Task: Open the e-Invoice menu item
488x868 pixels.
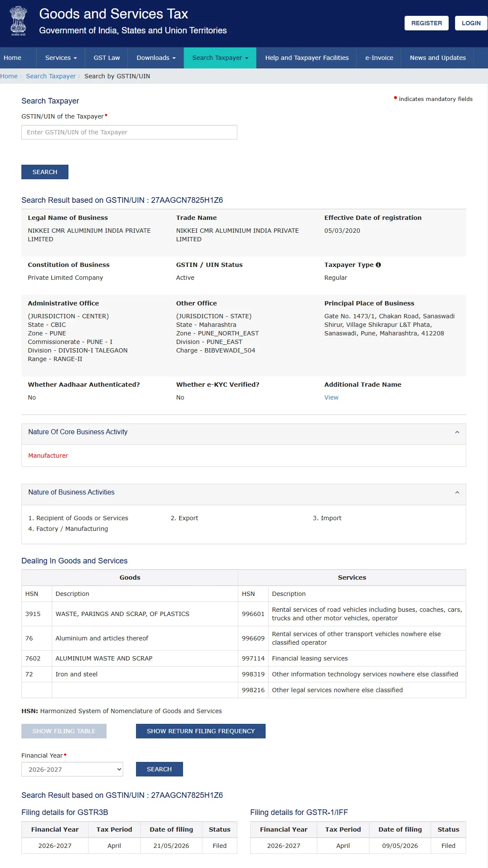Action: 379,58
